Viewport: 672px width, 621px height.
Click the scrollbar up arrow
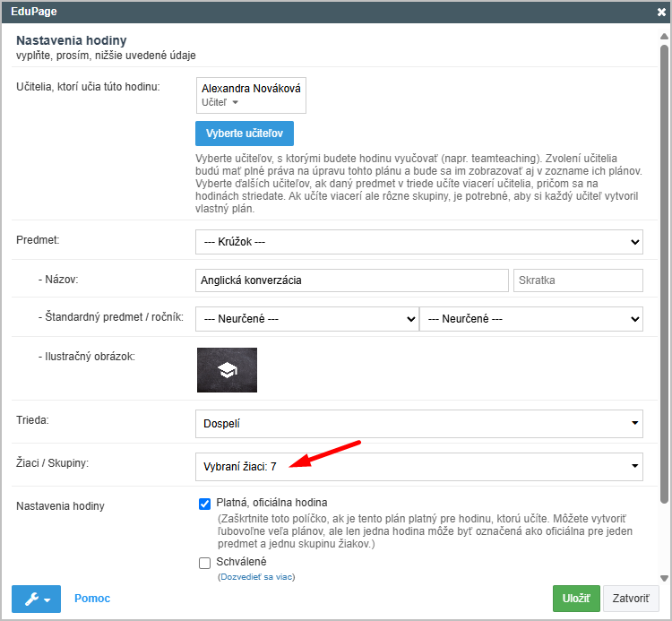tap(664, 37)
